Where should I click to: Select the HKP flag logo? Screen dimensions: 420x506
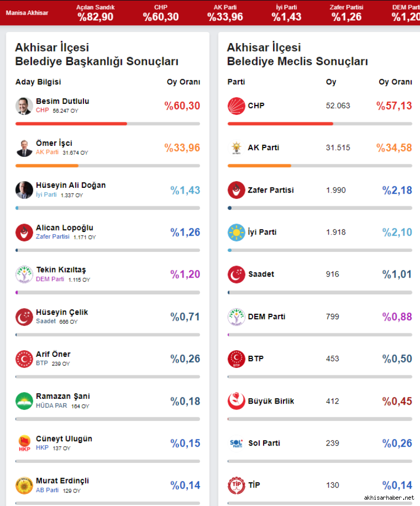(x=24, y=444)
